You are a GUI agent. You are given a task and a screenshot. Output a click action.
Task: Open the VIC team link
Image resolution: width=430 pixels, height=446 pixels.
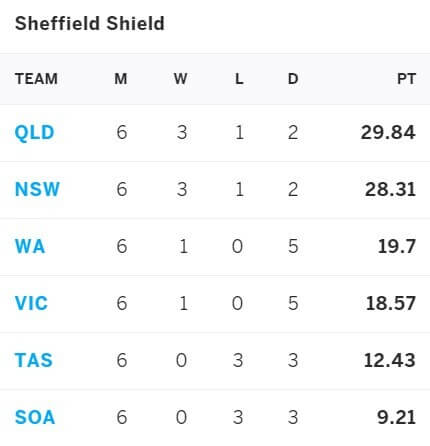click(x=31, y=303)
